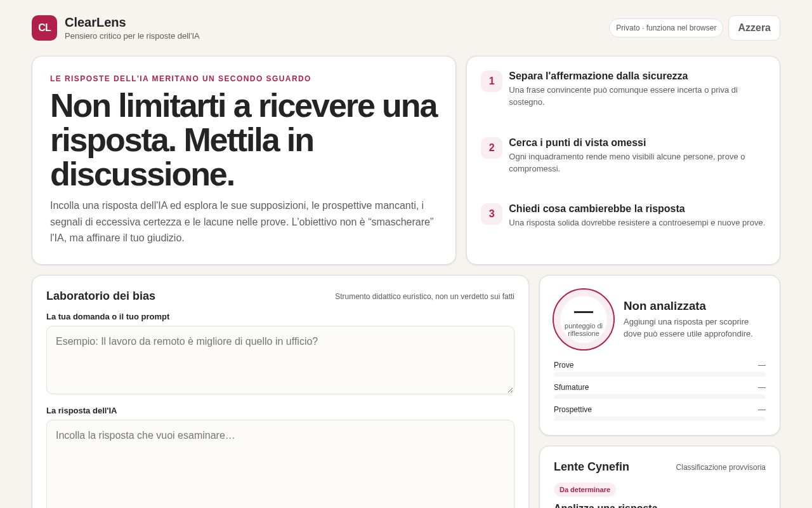
Task: Click the Prove progress bar
Action: click(x=660, y=375)
